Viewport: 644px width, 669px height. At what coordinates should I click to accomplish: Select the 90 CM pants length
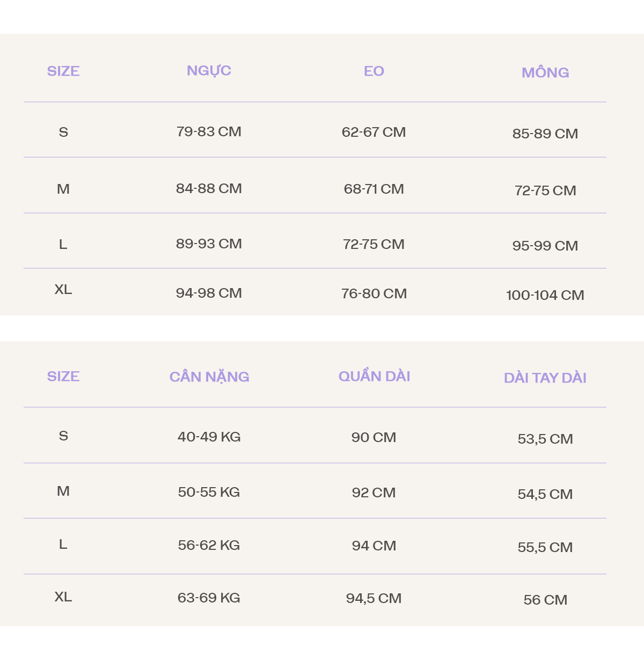pyautogui.click(x=374, y=438)
